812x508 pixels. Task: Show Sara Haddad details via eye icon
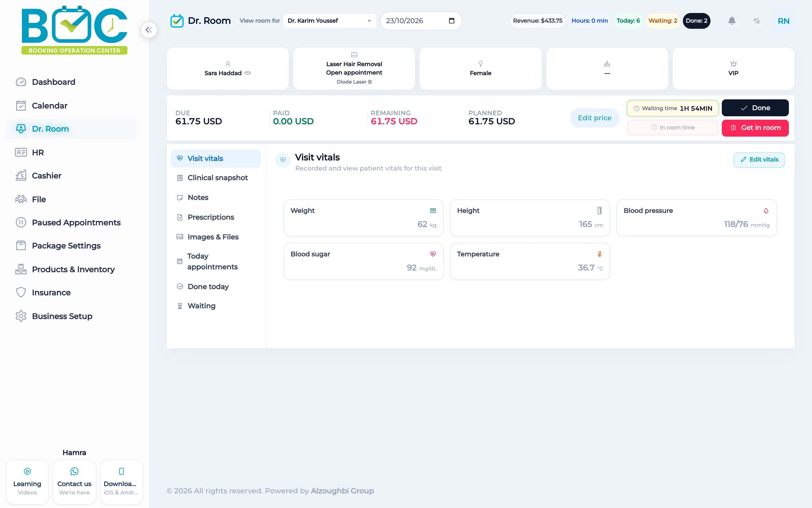point(248,73)
